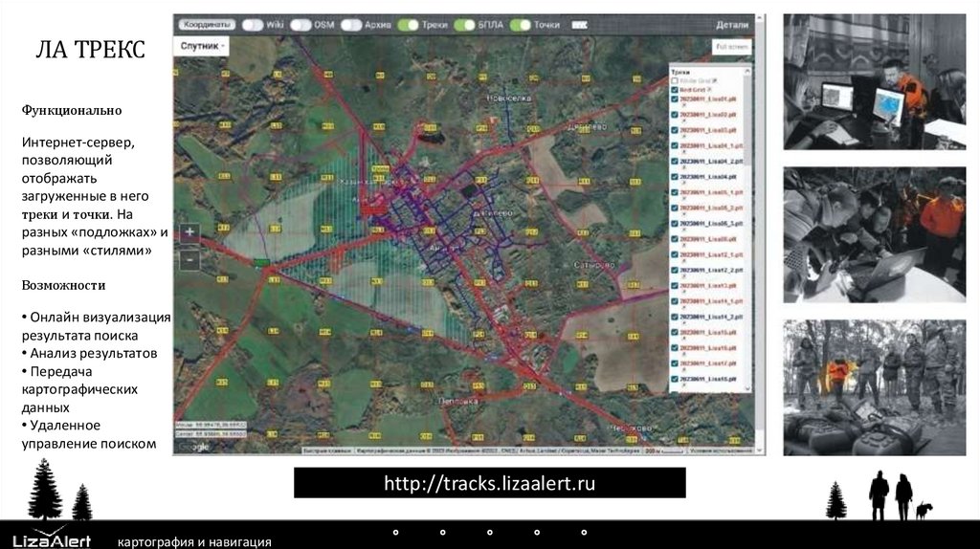Uncheck track Lisa14_1.plt checkbox
The width and height of the screenshot is (980, 549).
[x=675, y=301]
